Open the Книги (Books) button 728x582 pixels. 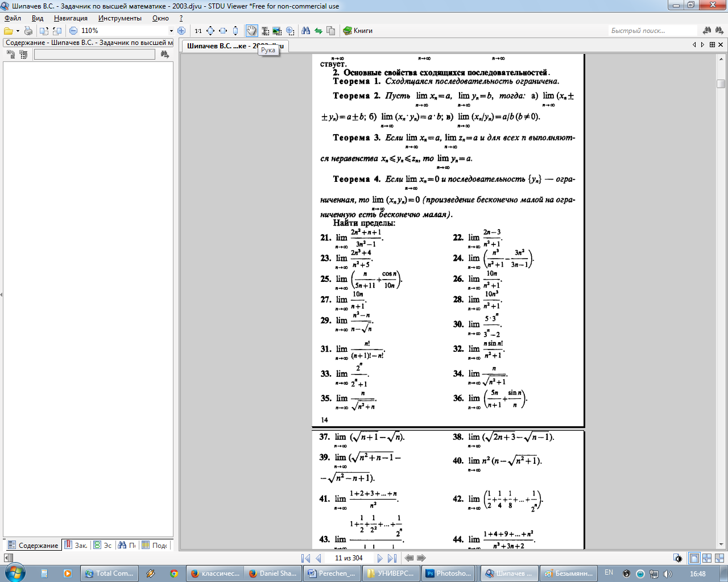(358, 31)
